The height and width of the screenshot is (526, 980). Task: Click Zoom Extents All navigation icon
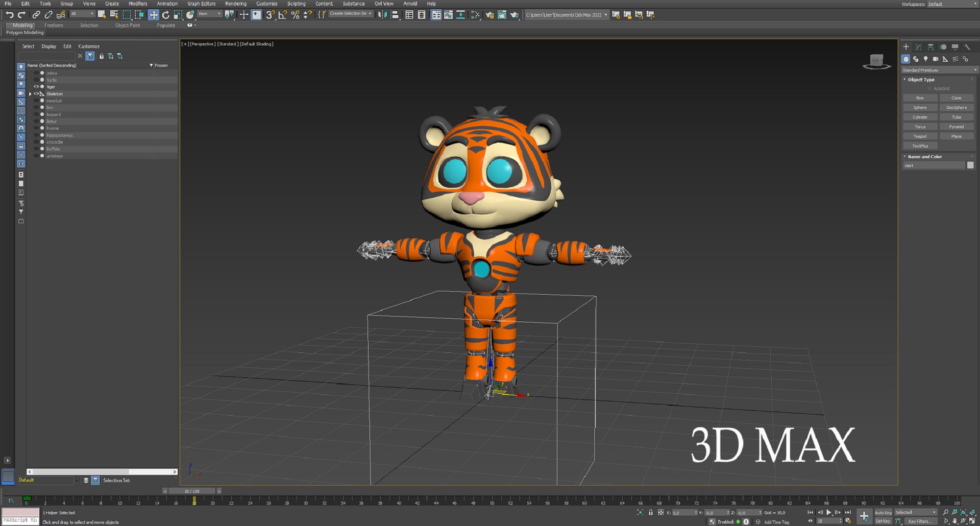click(x=973, y=512)
